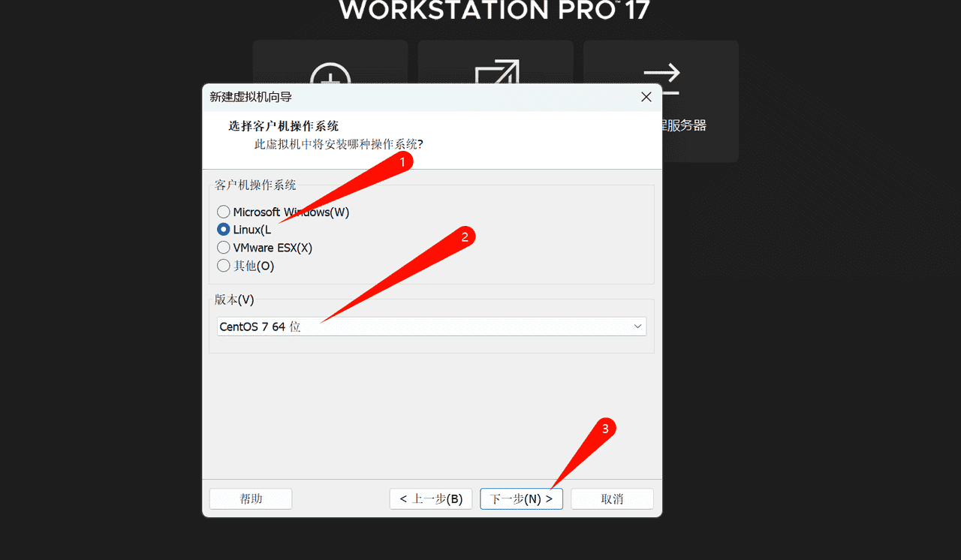
Task: Select the 其他(O) radio button
Action: tap(223, 265)
